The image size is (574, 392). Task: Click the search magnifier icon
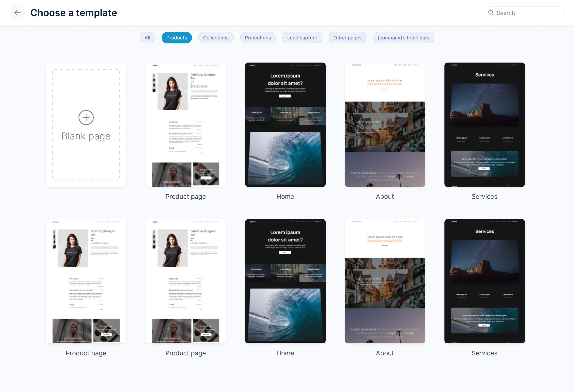pyautogui.click(x=491, y=13)
